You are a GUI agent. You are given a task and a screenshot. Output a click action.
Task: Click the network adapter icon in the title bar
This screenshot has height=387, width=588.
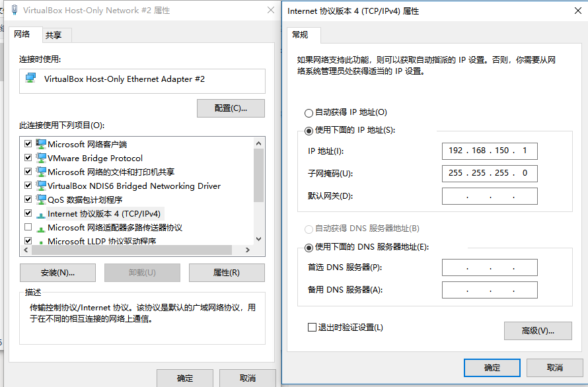click(15, 10)
